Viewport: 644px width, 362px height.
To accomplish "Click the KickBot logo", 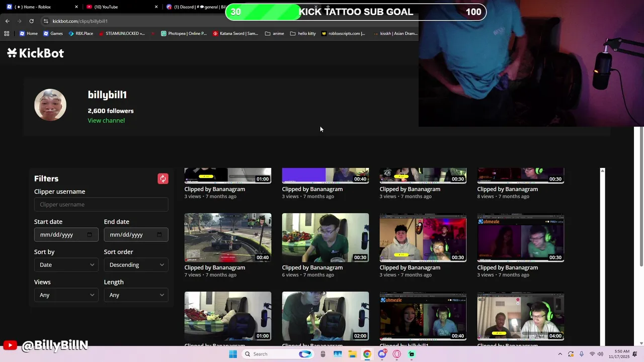I will tap(35, 53).
